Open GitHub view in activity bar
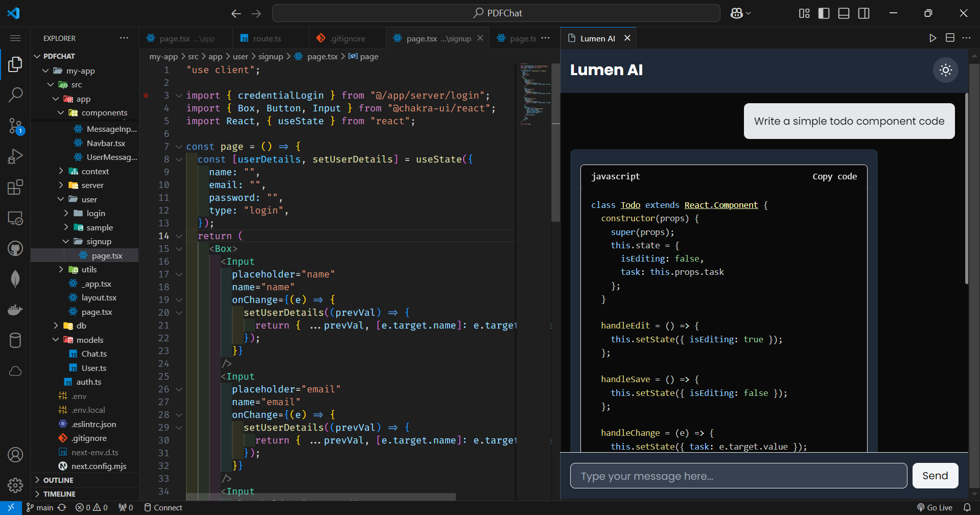 click(15, 249)
